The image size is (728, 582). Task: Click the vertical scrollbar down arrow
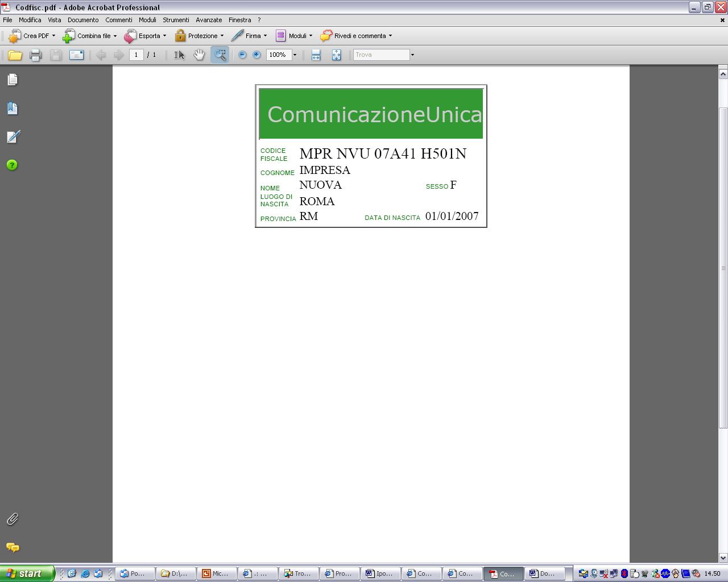723,558
